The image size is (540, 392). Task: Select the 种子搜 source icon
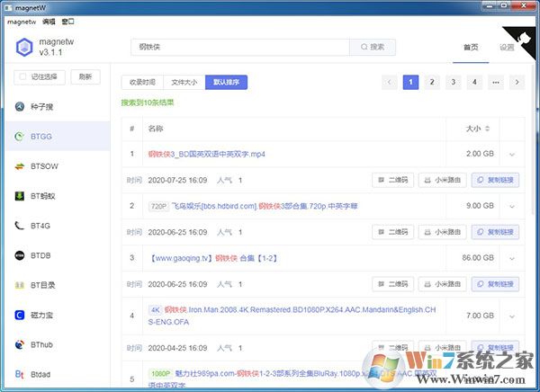(20, 107)
